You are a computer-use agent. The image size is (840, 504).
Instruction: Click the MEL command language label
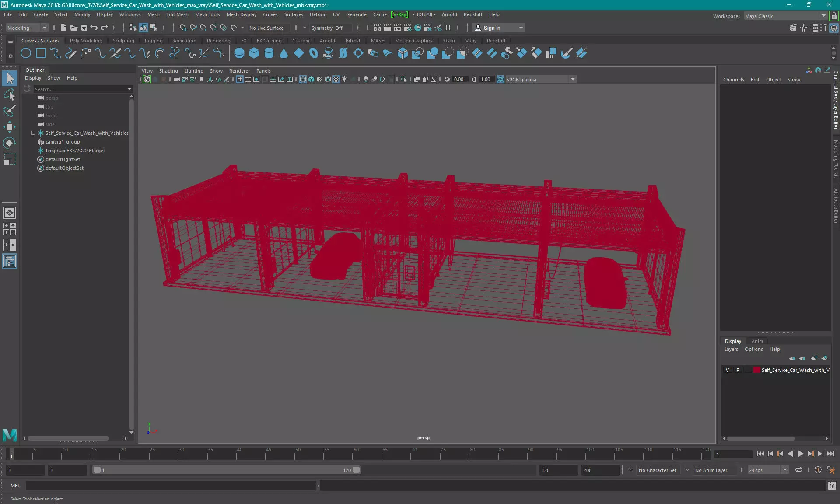point(15,486)
